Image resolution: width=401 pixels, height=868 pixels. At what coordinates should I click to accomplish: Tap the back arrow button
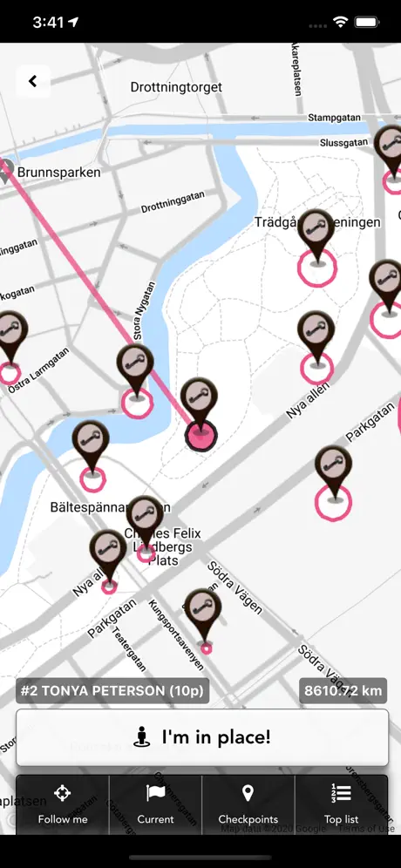(33, 82)
